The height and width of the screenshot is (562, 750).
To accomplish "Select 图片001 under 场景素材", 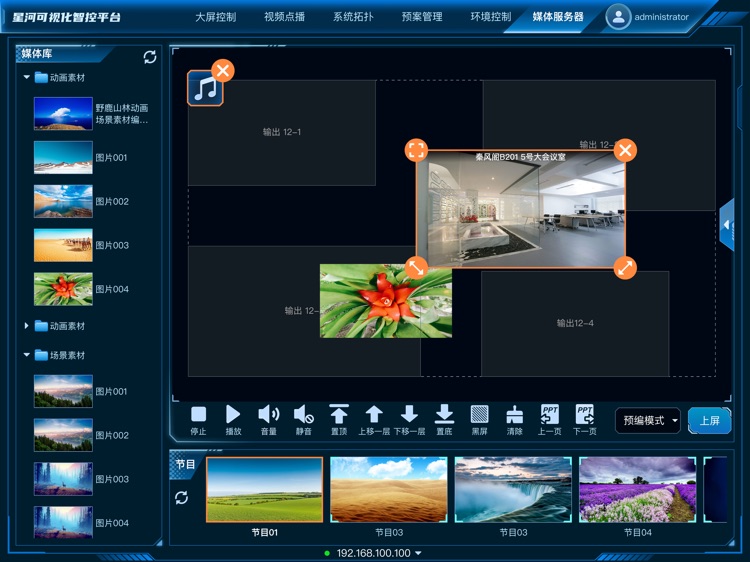I will coord(63,391).
